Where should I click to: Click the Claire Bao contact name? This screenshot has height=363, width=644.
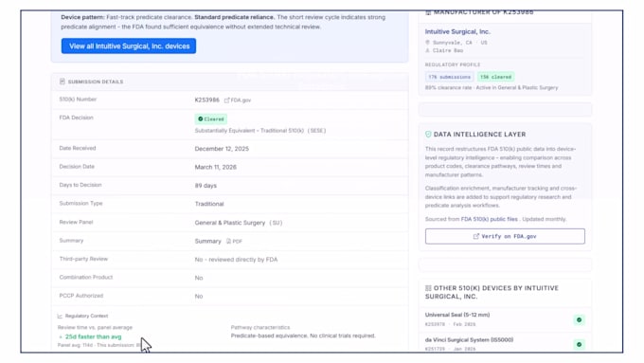click(x=448, y=50)
